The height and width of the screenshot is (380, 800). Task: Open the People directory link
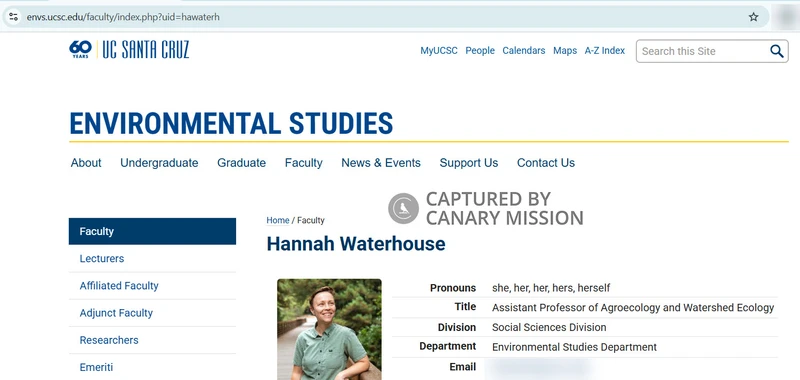(x=480, y=50)
